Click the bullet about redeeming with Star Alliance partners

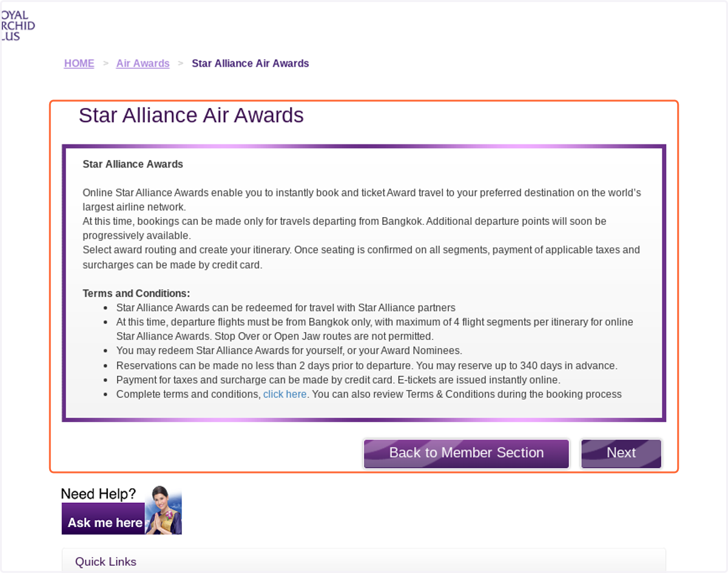click(286, 307)
